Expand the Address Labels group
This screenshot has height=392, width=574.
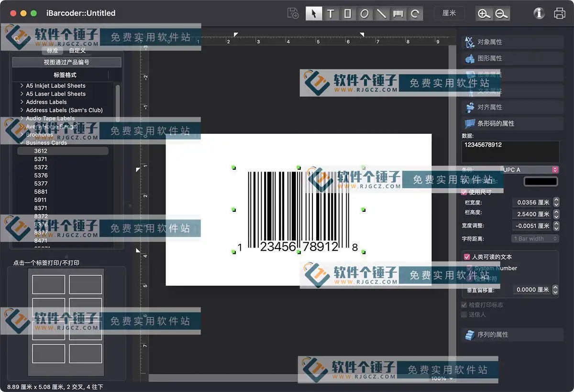[22, 102]
